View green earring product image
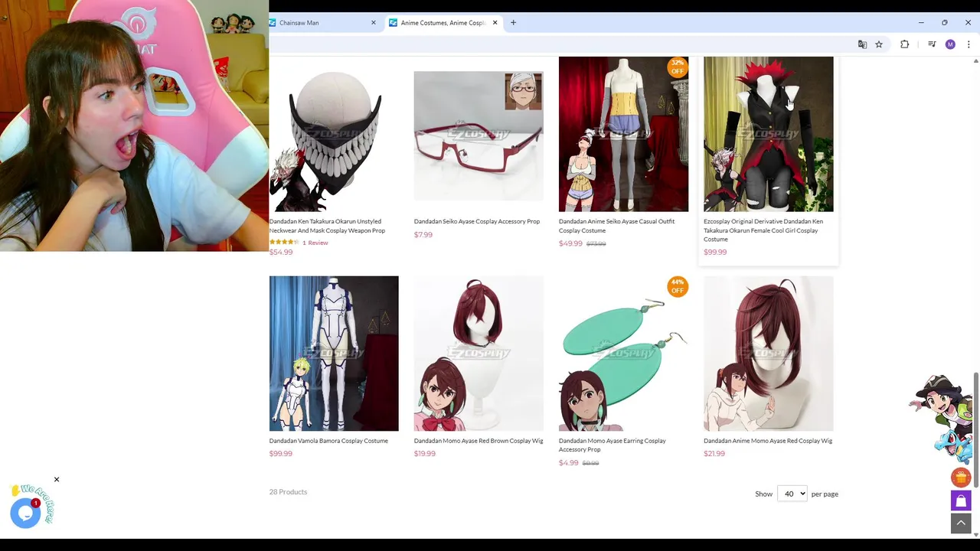 (623, 354)
